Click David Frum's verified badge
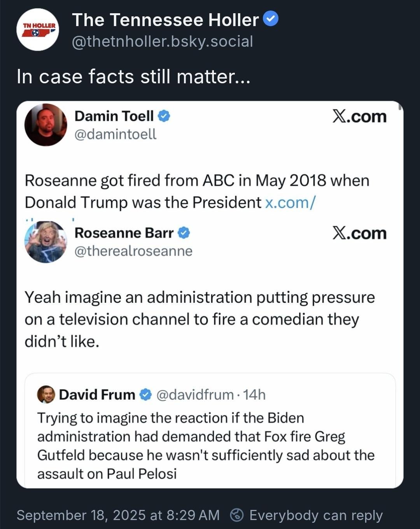Screen dimensions: 420x529 click(145, 394)
